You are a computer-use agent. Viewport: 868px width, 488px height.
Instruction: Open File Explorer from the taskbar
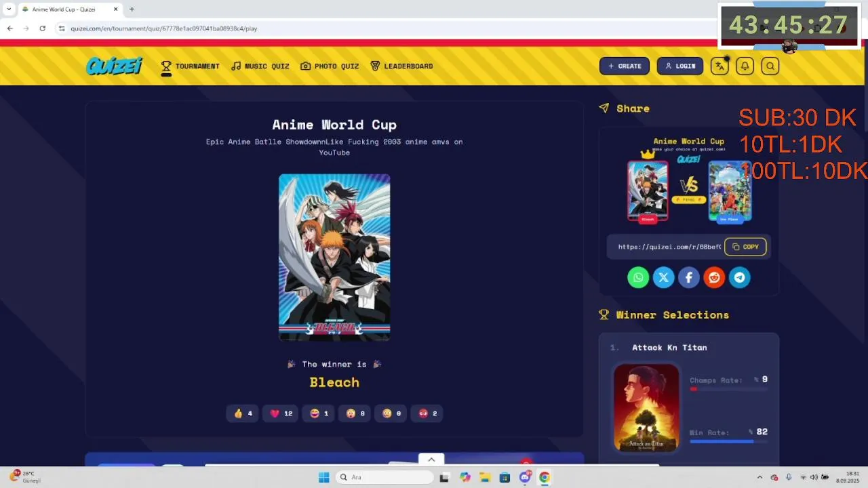[485, 477]
